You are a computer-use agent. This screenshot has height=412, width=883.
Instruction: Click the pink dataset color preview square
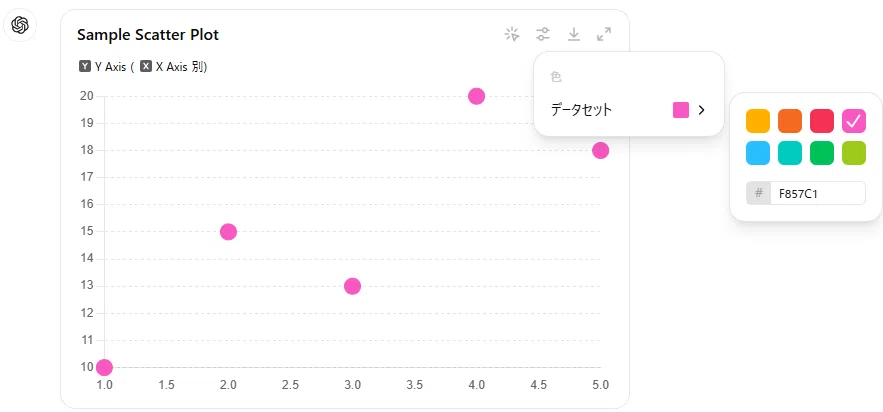point(681,110)
